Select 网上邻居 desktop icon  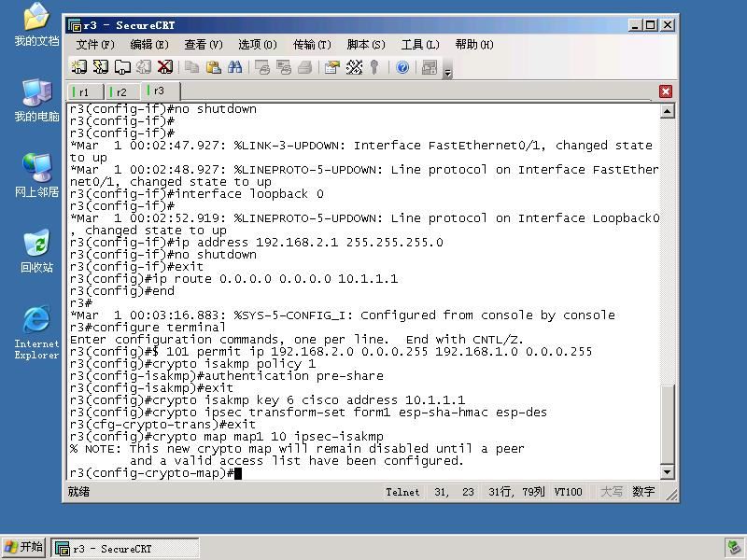click(x=36, y=175)
